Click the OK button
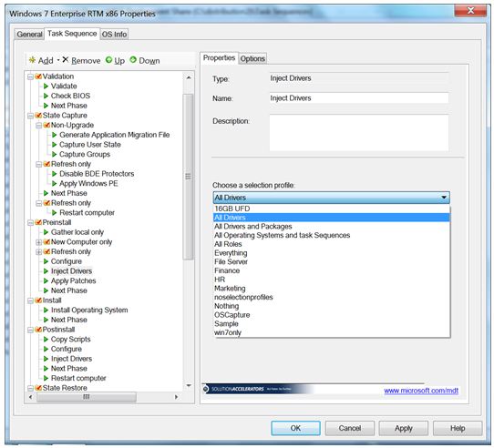This screenshot has width=494, height=448. click(x=295, y=428)
